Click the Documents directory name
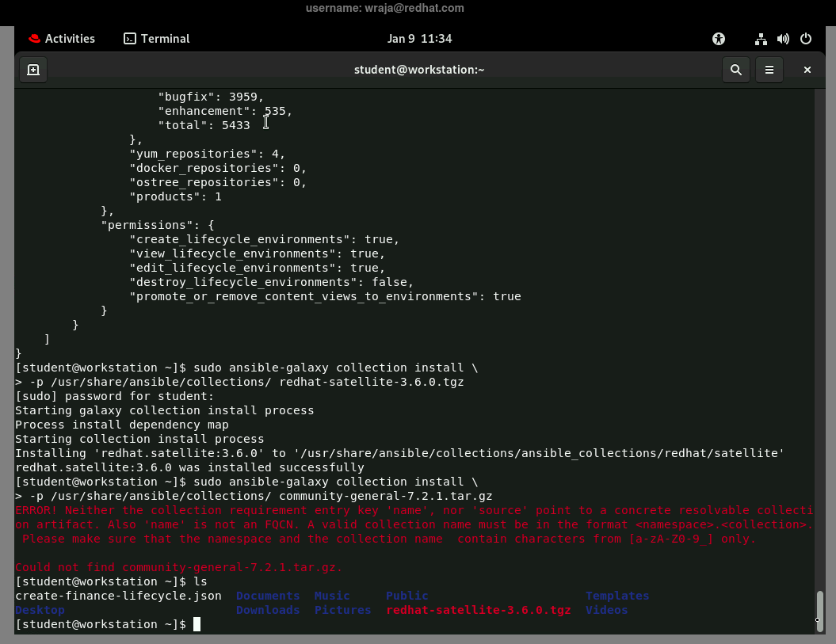836x644 pixels. point(268,596)
